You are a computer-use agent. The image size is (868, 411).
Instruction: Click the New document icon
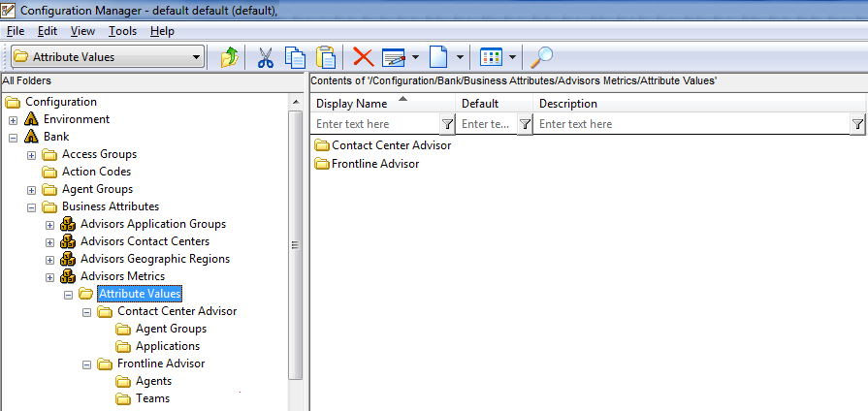[x=439, y=57]
